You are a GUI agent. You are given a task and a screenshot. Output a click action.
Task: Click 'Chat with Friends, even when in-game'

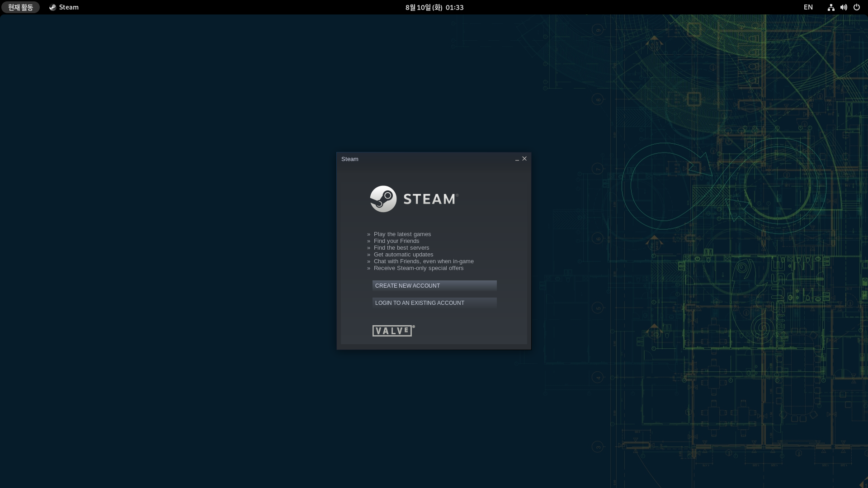pyautogui.click(x=424, y=261)
